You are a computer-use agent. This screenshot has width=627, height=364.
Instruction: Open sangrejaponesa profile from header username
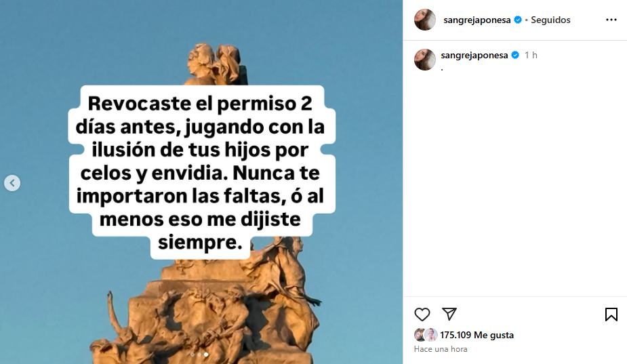(x=477, y=20)
